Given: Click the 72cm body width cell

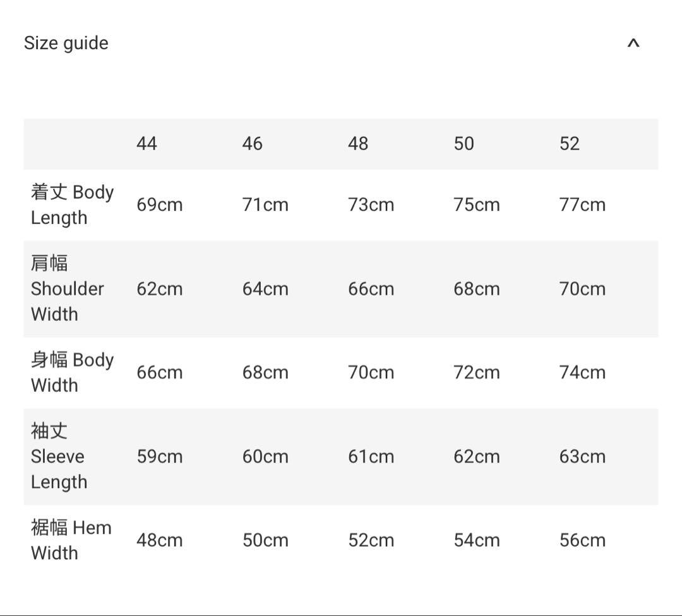Looking at the screenshot, I should coord(477,372).
